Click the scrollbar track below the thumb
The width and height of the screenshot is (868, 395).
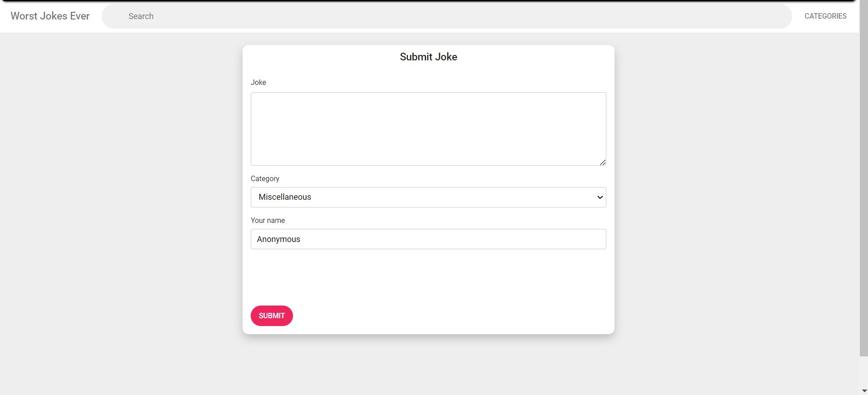coord(863,371)
